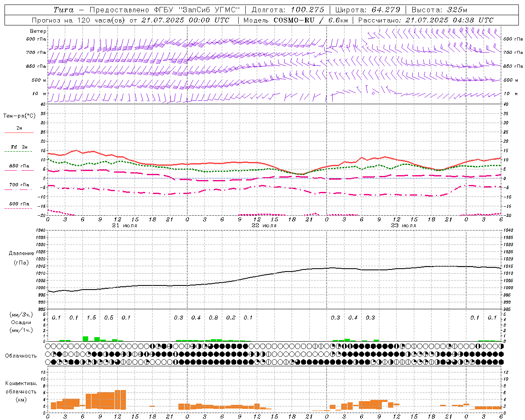Click the "Ветер" wind panel label
The width and height of the screenshot is (525, 420).
point(38,31)
